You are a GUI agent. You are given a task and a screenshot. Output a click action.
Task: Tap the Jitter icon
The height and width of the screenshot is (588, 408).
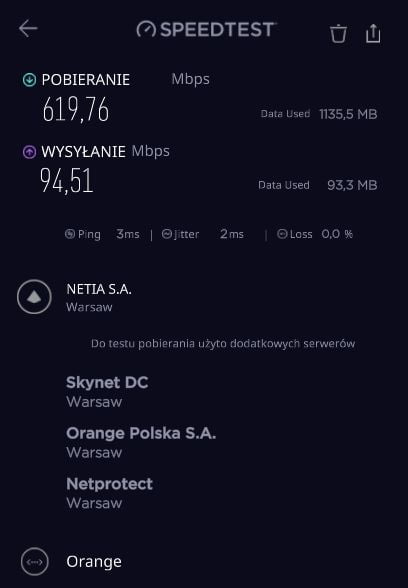167,234
